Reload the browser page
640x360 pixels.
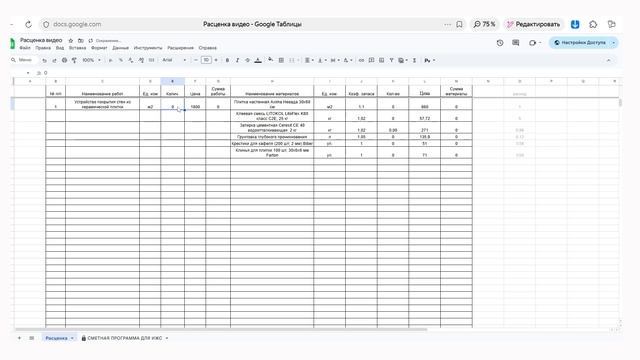(x=28, y=24)
